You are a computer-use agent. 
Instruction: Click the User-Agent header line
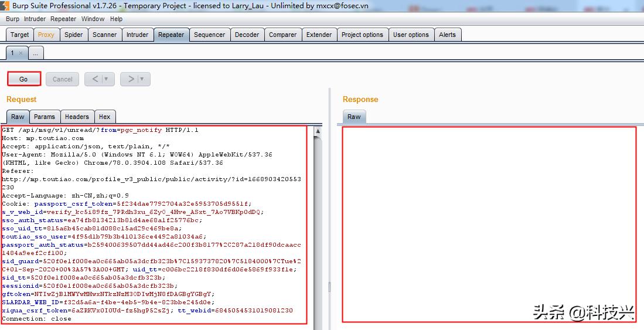click(137, 155)
